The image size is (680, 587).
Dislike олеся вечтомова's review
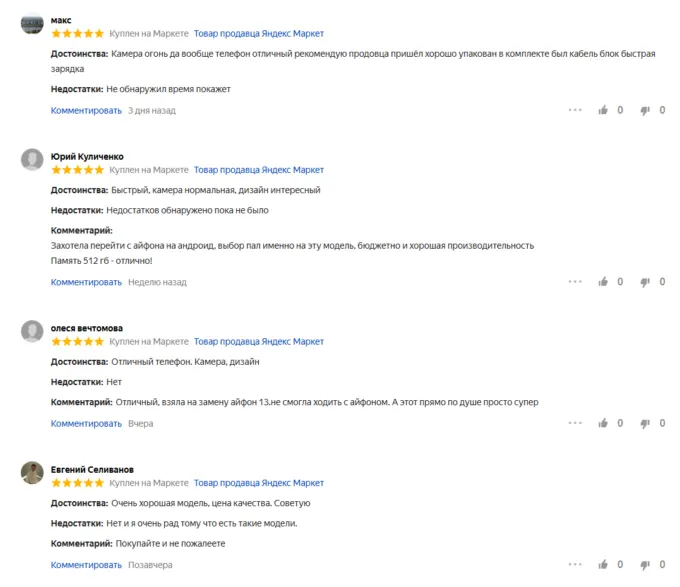645,424
